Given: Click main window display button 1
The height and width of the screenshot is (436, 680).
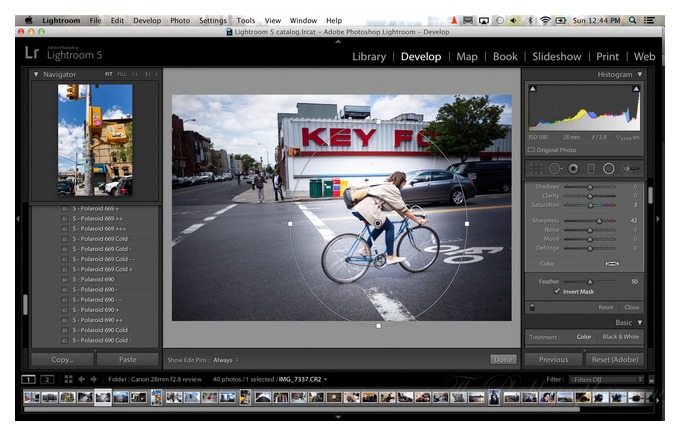Looking at the screenshot, I should [x=29, y=380].
